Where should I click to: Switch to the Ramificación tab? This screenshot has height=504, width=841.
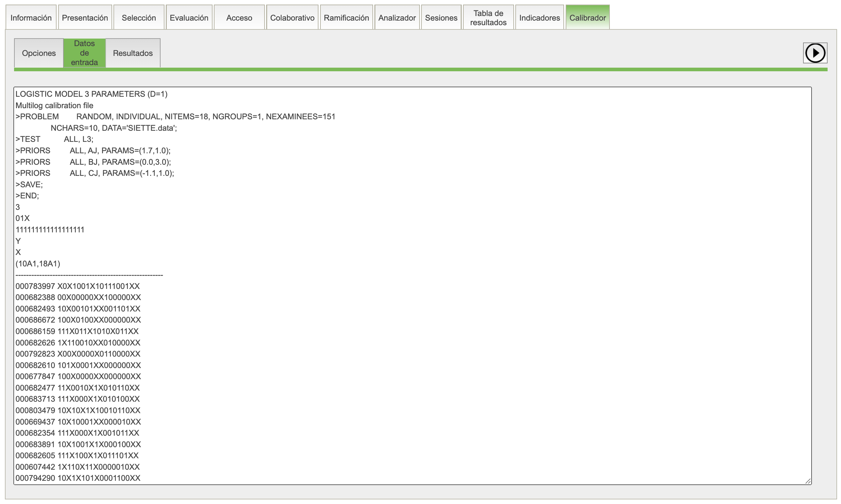tap(346, 18)
